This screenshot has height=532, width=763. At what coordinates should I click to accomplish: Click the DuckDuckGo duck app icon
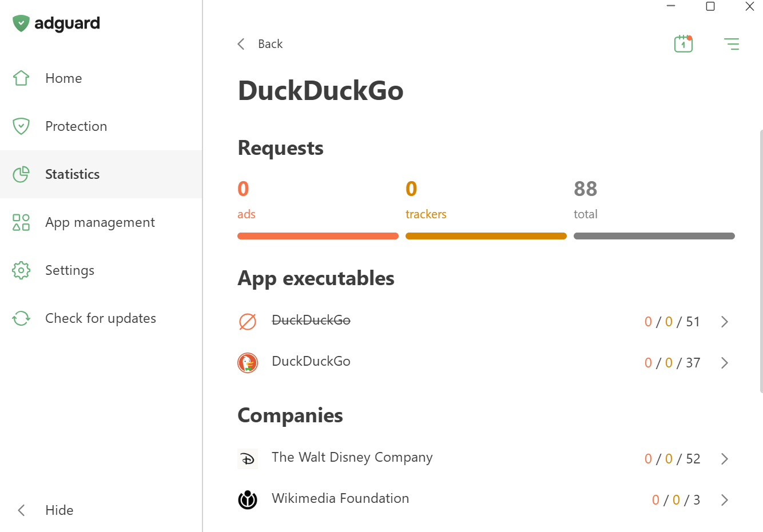[248, 363]
